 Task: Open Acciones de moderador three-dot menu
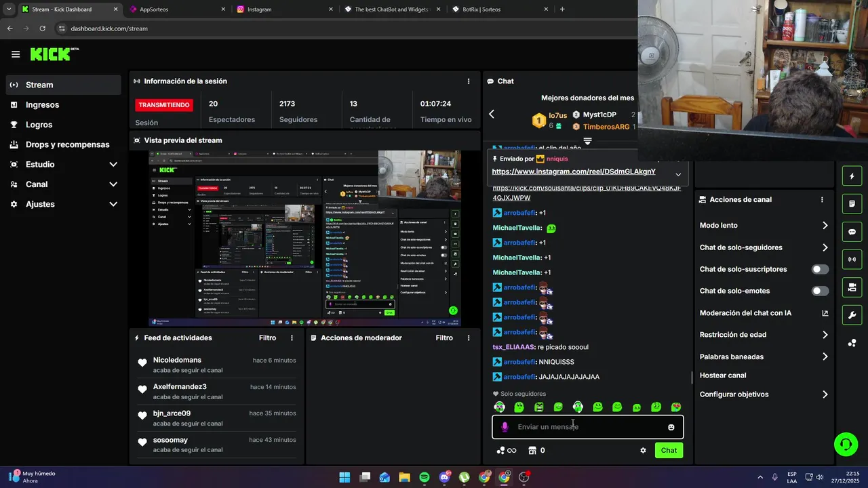click(468, 338)
